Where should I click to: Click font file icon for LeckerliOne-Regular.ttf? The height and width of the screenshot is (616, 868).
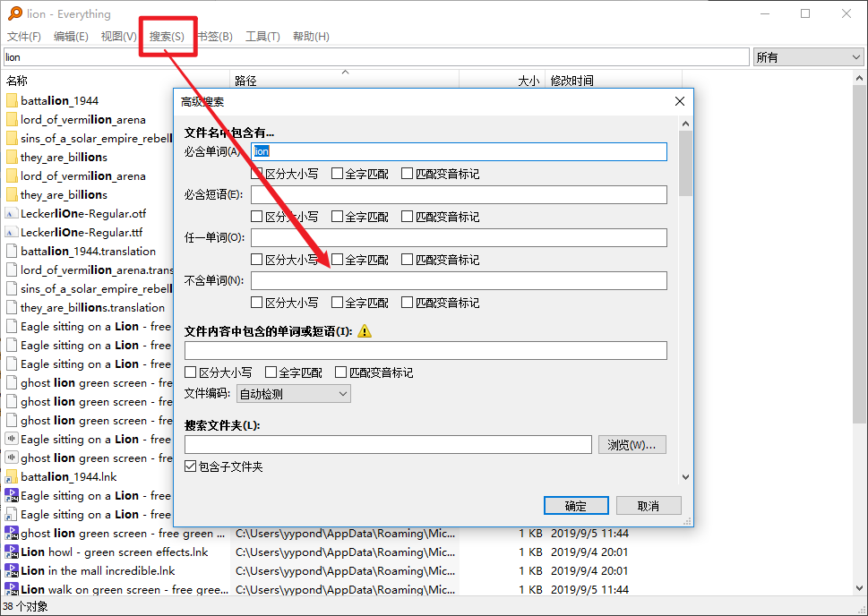pyautogui.click(x=11, y=233)
